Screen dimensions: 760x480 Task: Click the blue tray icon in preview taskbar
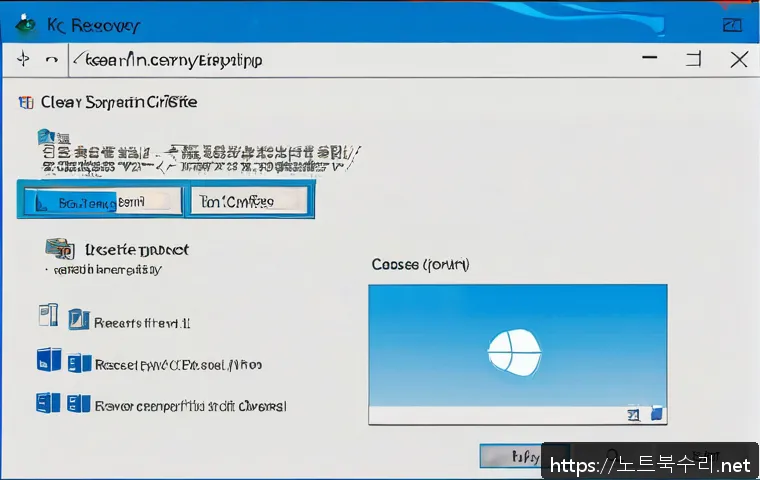point(656,414)
